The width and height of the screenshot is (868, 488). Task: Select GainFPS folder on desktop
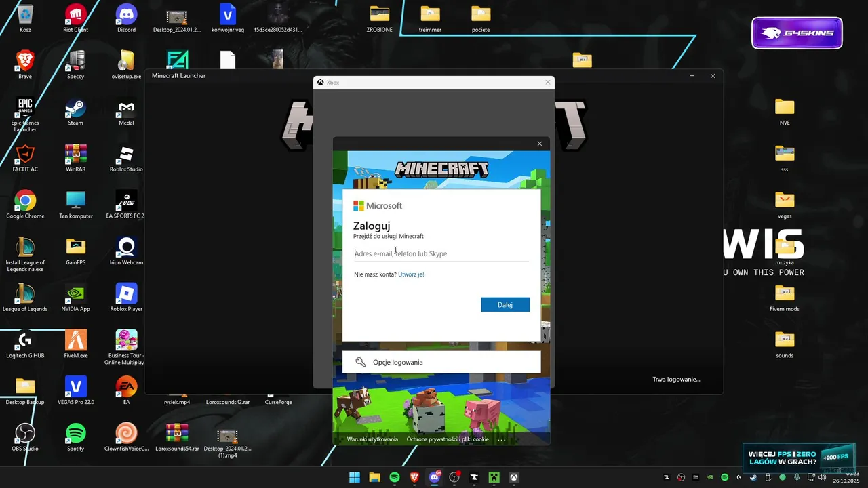point(75,251)
